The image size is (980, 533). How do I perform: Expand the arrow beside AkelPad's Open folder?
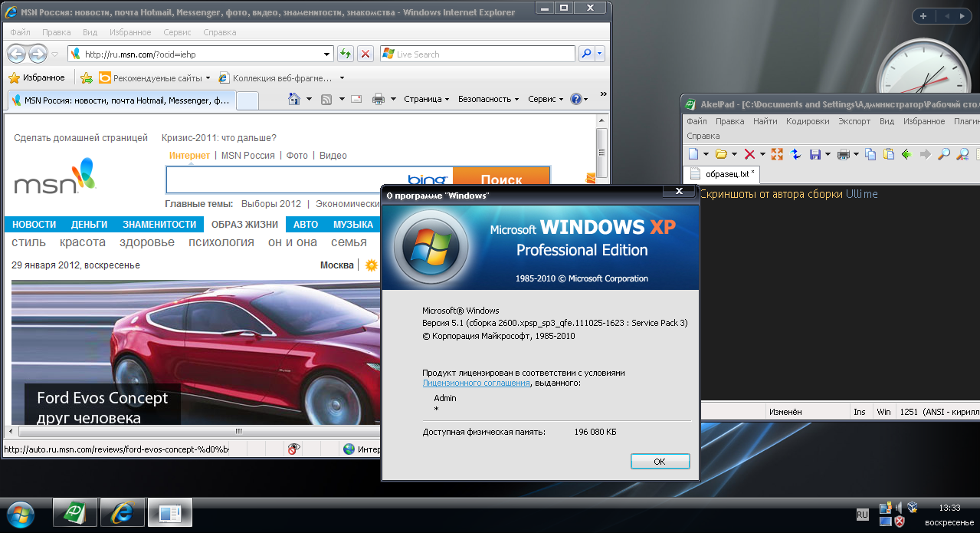733,154
